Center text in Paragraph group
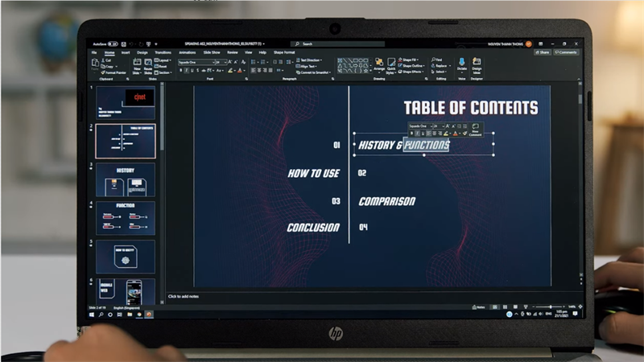The height and width of the screenshot is (362, 644). [259, 71]
